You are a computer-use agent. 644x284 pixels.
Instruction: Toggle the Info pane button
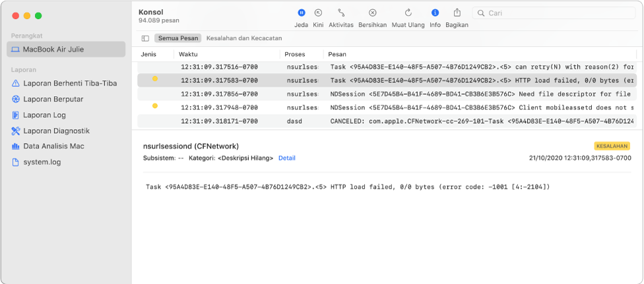(435, 13)
